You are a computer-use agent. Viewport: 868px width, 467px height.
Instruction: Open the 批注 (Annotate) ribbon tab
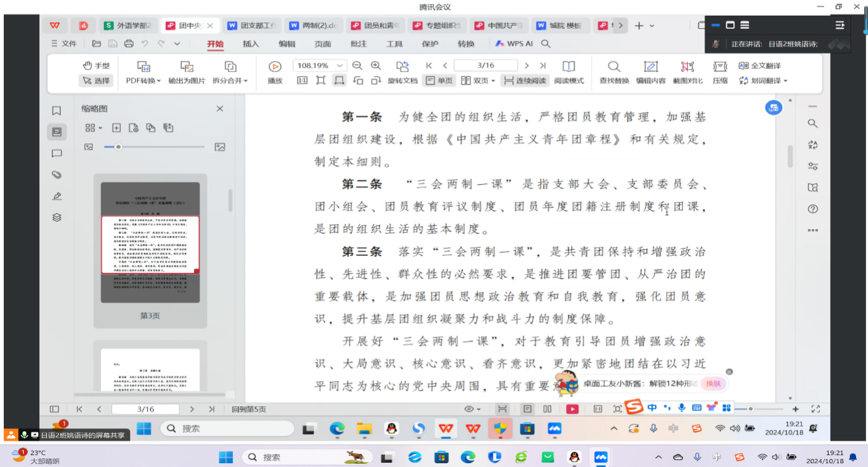click(x=358, y=44)
